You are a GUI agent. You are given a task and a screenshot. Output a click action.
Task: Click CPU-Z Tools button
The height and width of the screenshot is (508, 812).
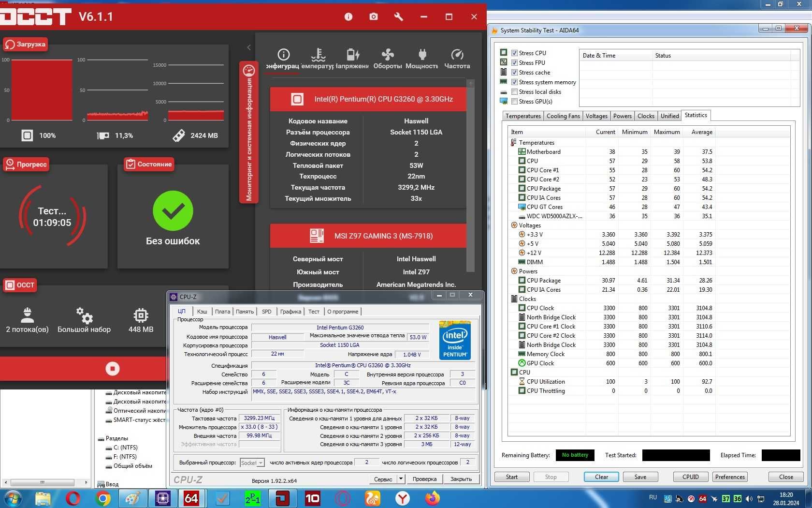383,479
